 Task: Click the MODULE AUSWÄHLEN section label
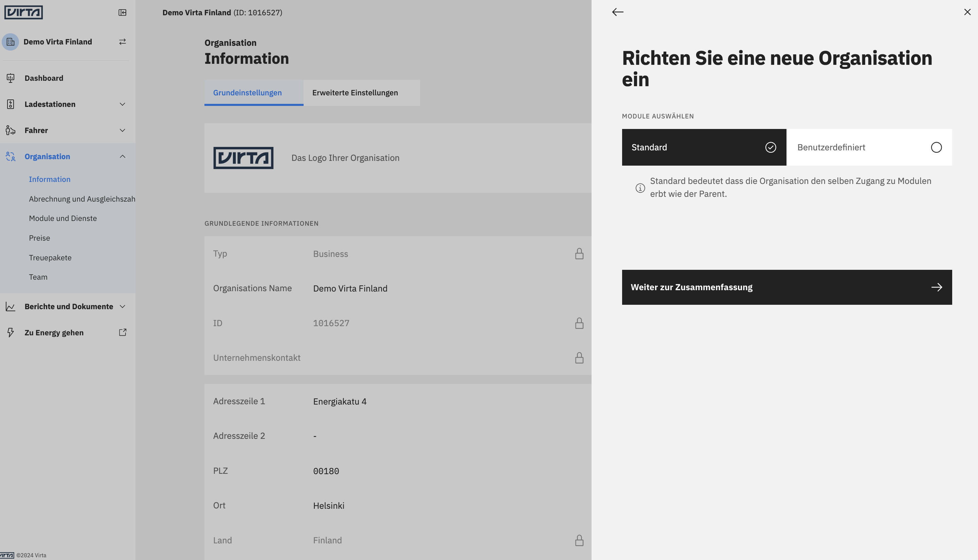click(x=658, y=116)
